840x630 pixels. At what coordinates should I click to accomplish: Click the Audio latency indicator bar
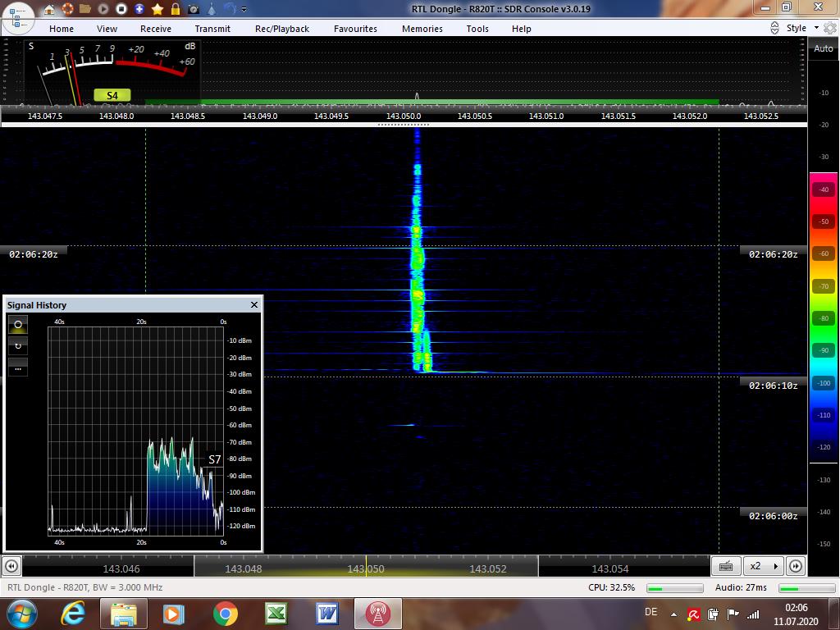pyautogui.click(x=806, y=587)
